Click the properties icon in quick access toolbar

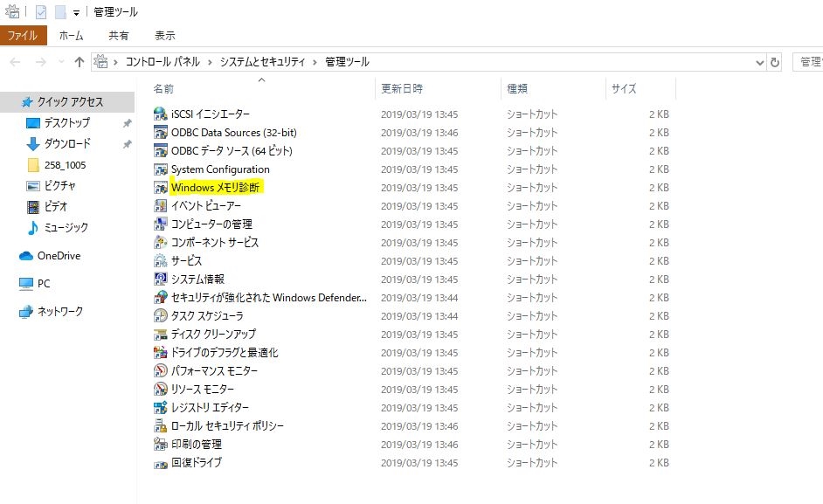coord(41,11)
